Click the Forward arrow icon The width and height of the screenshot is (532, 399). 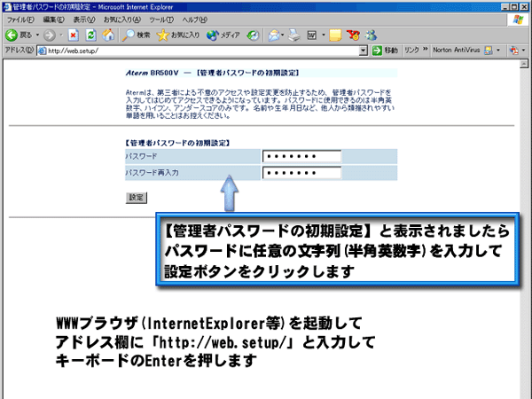click(50, 35)
